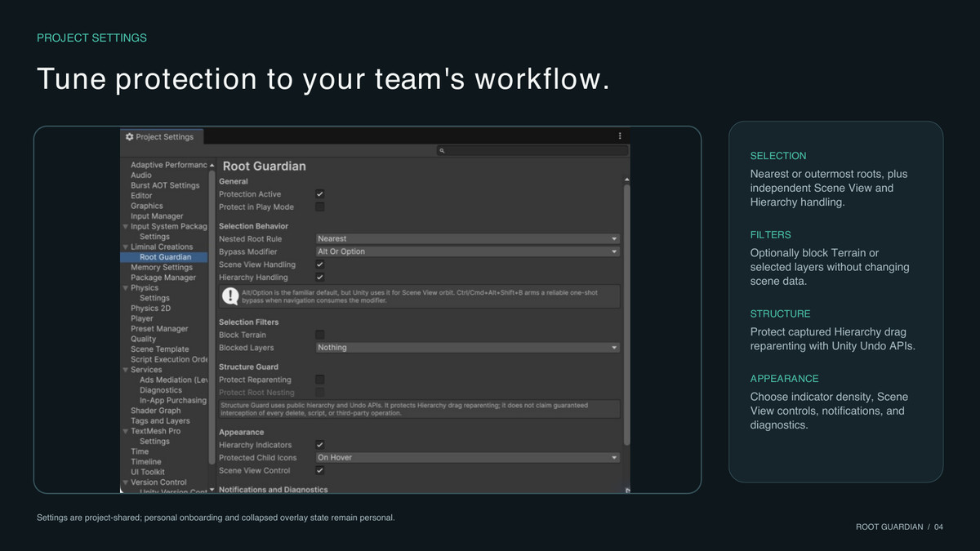The height and width of the screenshot is (551, 980).
Task: Select the Time category
Action: coord(140,451)
